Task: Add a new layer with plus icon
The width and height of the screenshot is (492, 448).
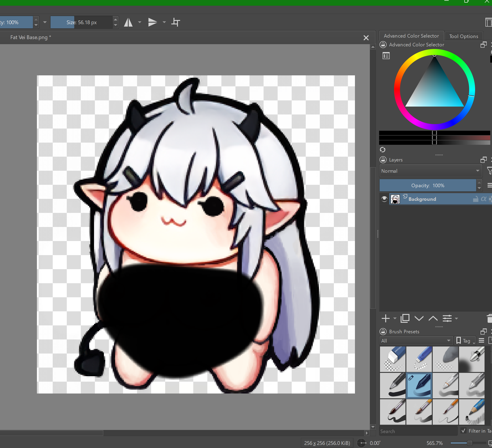Action: click(386, 318)
